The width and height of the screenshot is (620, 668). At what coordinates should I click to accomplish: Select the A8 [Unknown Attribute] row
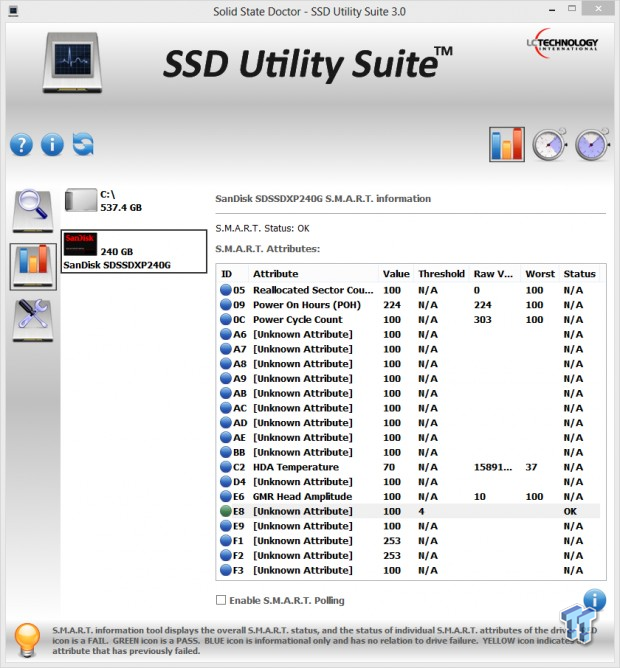pyautogui.click(x=409, y=364)
